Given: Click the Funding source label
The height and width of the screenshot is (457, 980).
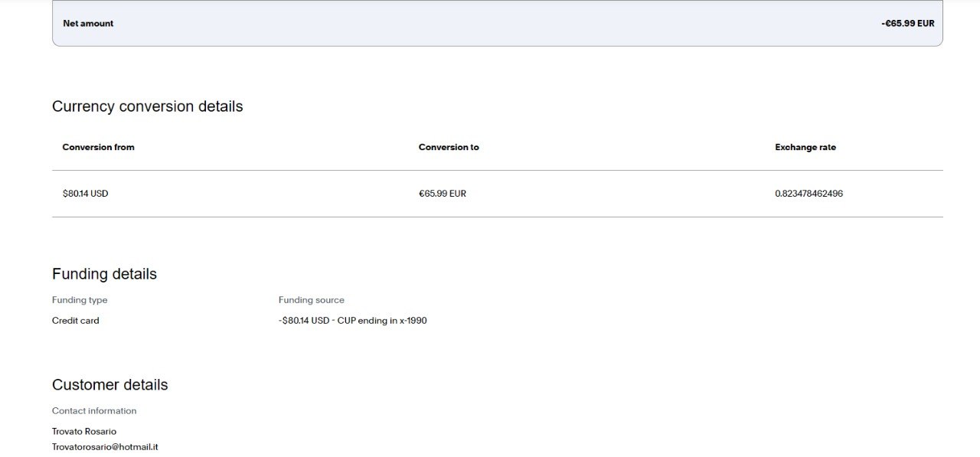Looking at the screenshot, I should click(311, 300).
